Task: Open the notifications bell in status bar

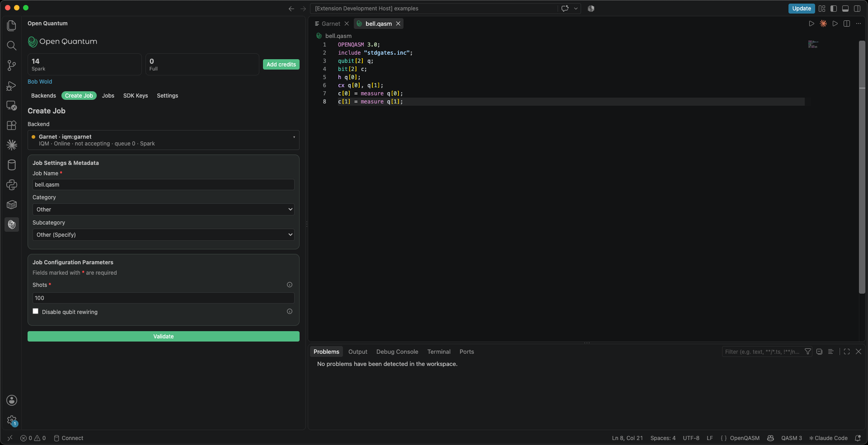Action: (858, 438)
